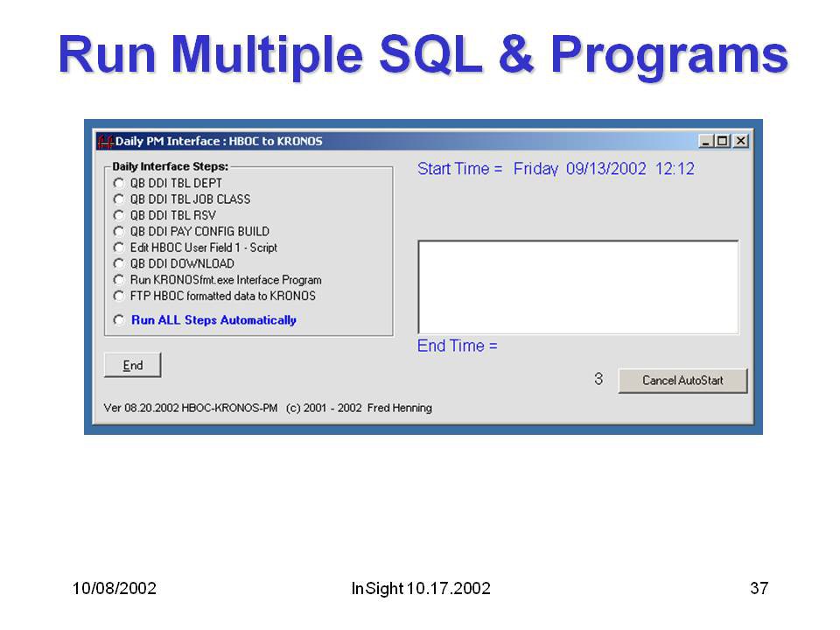
Task: Click the End Time label
Action: (457, 346)
